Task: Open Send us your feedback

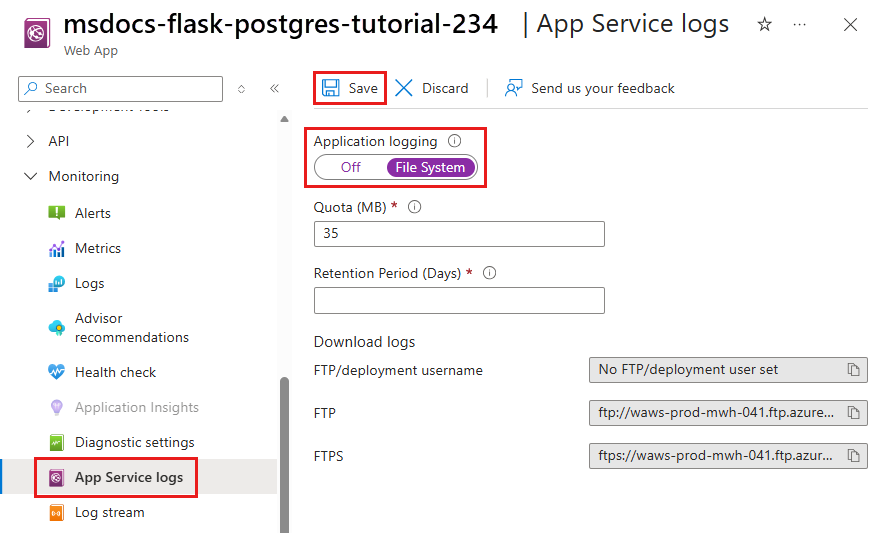Action: 590,88
